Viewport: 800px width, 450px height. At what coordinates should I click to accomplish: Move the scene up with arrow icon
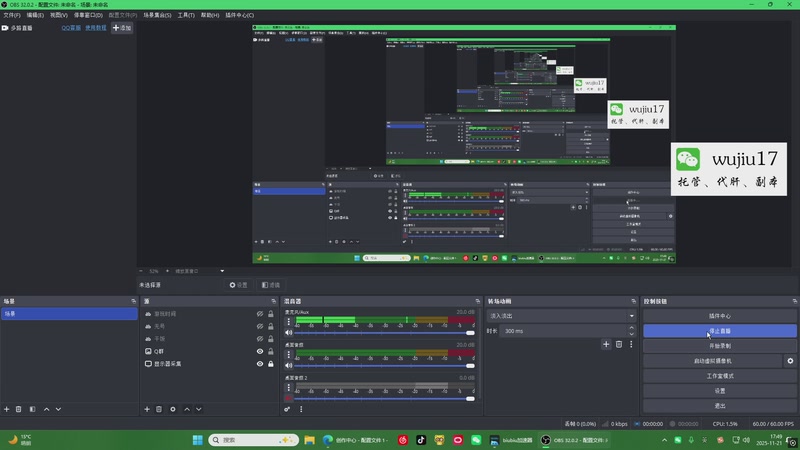[x=46, y=409]
